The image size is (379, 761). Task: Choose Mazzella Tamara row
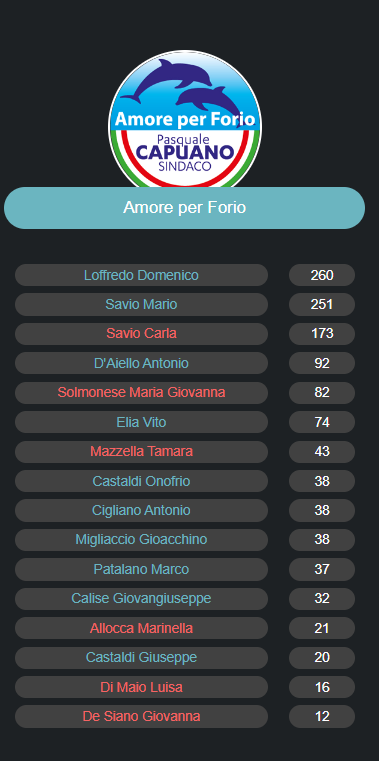(141, 451)
